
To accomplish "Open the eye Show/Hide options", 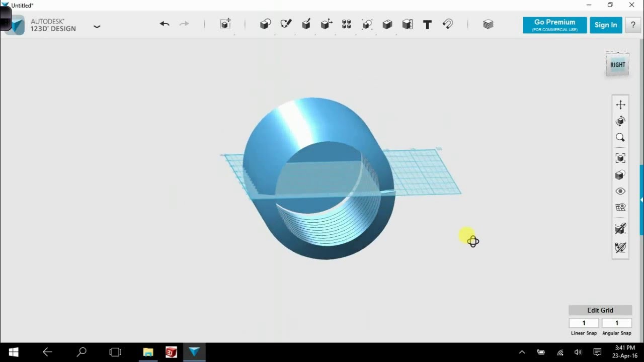I will pos(620,191).
